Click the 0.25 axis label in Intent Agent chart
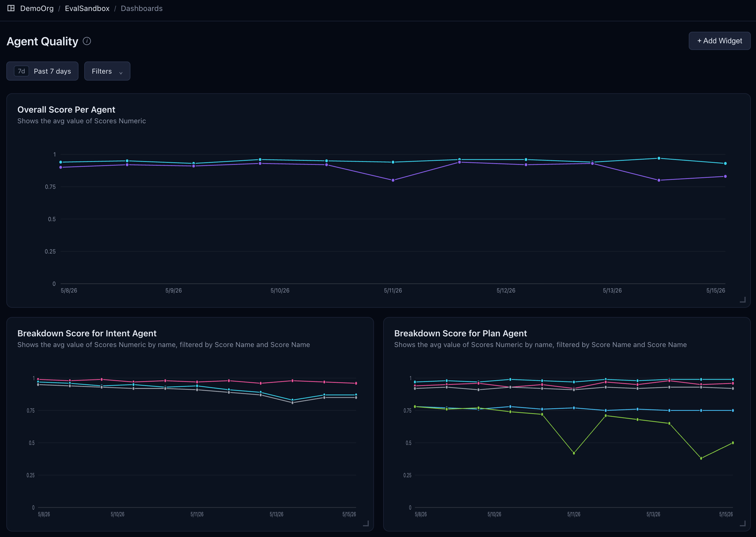This screenshot has width=756, height=537. tap(30, 475)
